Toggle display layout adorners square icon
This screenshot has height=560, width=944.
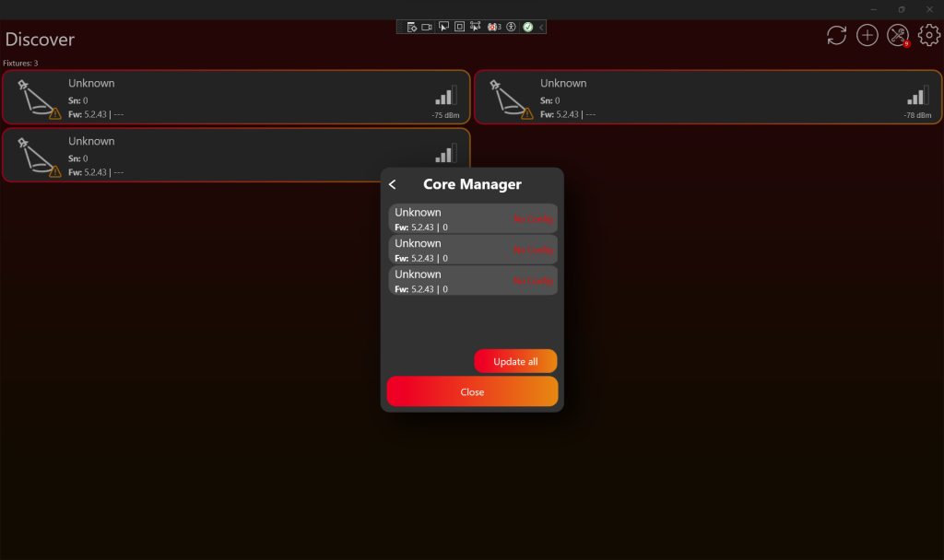coord(459,27)
